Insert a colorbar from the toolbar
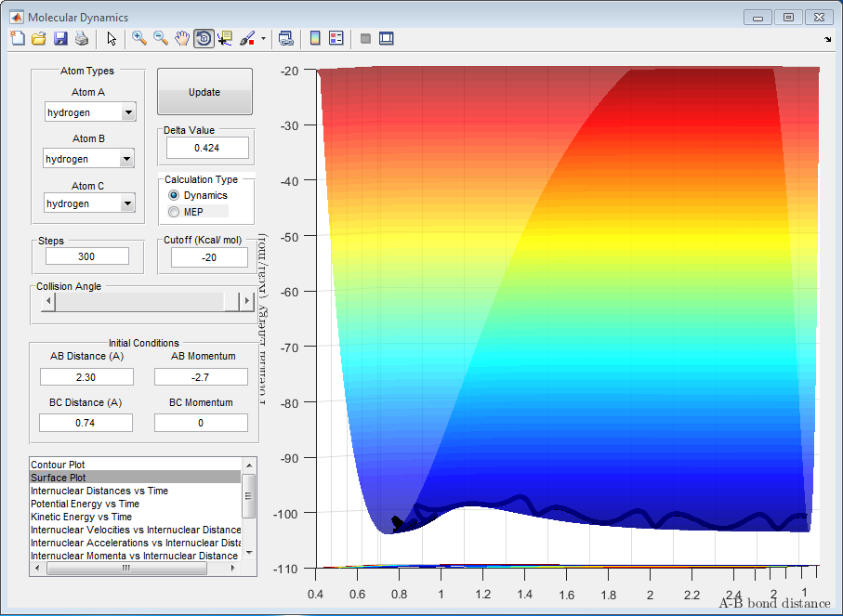Viewport: 843px width, 616px height. (x=315, y=38)
